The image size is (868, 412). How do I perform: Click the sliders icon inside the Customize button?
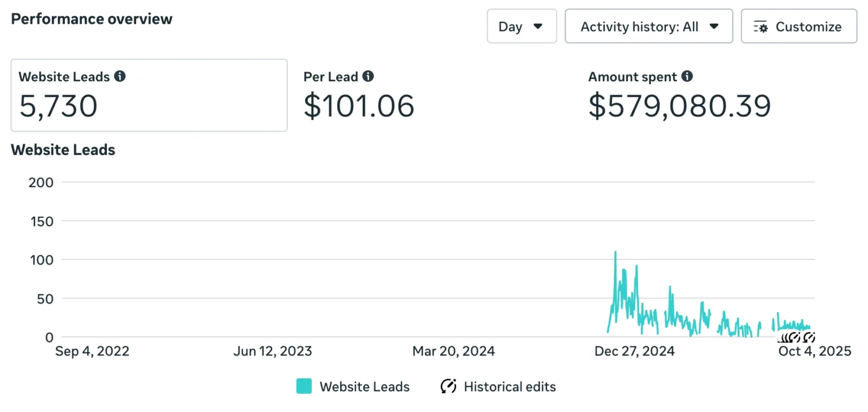761,26
